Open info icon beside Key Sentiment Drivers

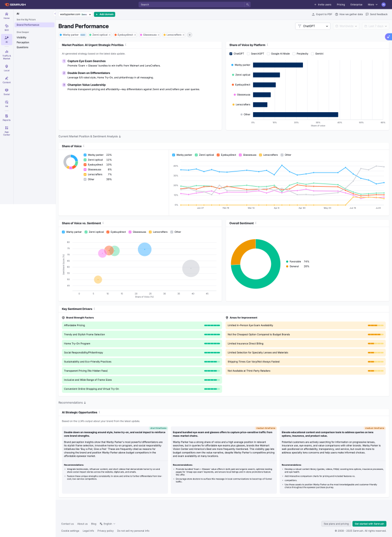[94, 309]
